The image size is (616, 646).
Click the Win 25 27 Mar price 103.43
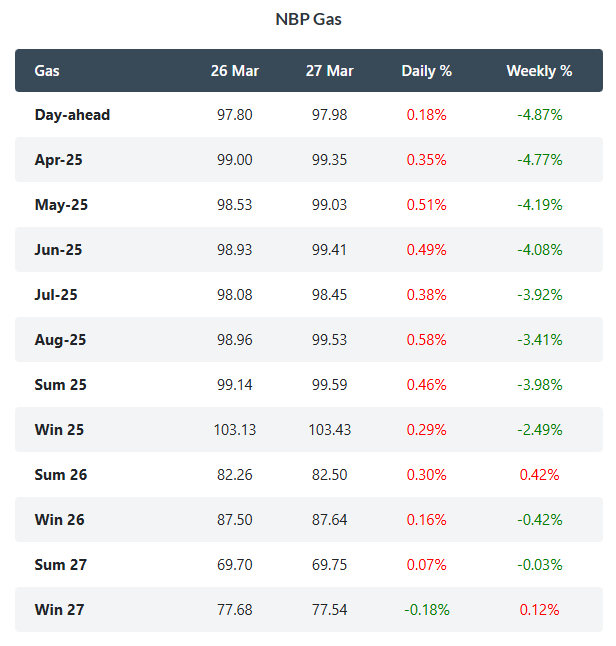pos(331,430)
